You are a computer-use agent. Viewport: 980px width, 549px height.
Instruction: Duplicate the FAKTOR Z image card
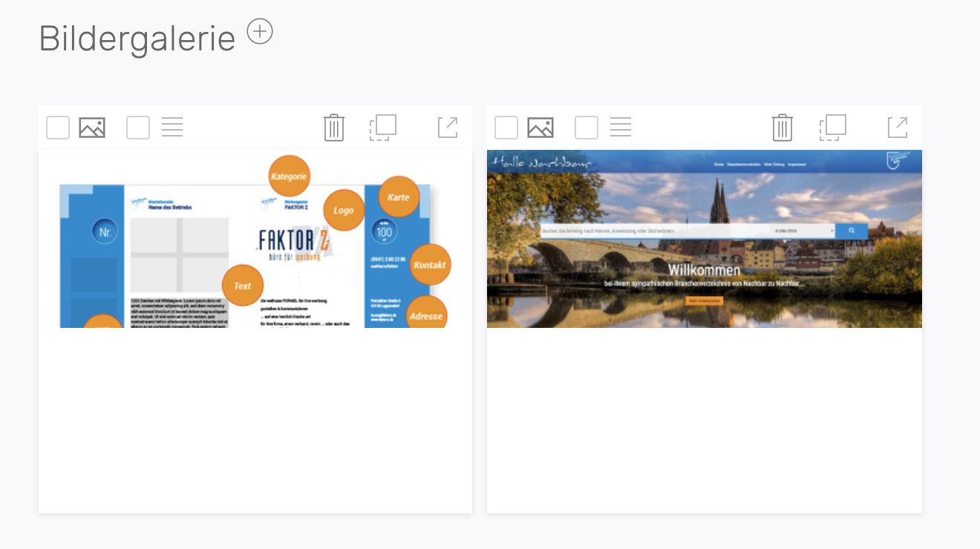pos(382,128)
